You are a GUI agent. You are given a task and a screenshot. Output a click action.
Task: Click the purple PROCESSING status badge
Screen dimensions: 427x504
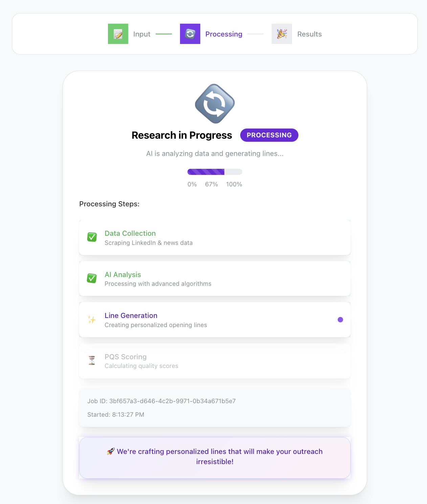[x=269, y=135]
